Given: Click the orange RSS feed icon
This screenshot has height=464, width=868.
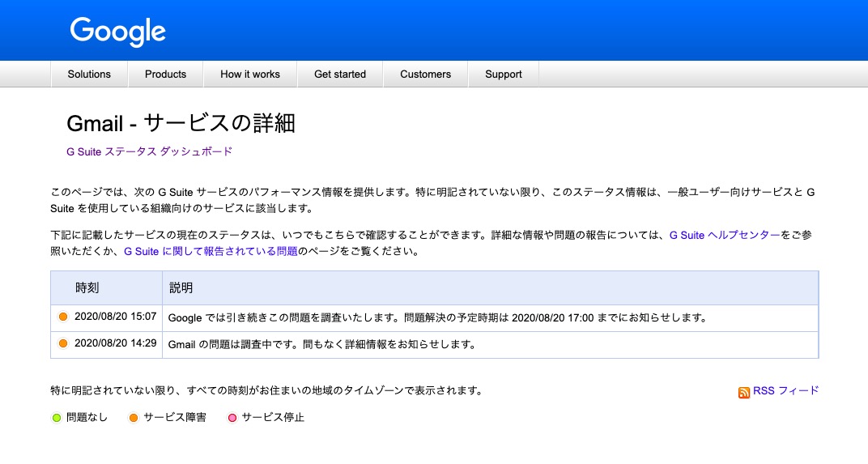Looking at the screenshot, I should (743, 393).
